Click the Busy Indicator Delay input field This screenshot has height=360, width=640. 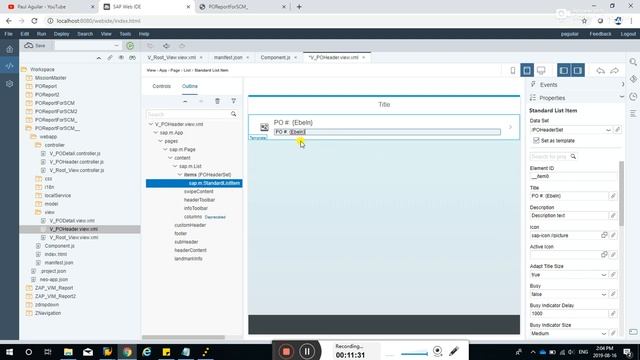click(x=569, y=313)
